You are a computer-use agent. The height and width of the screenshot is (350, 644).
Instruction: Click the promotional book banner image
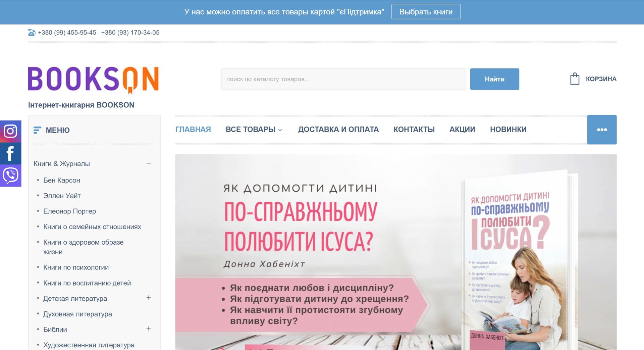[x=396, y=252]
